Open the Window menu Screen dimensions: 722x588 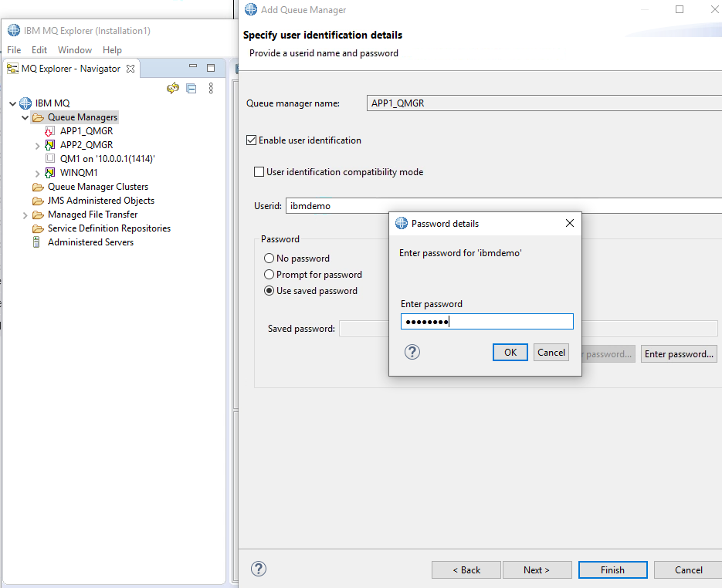(75, 49)
